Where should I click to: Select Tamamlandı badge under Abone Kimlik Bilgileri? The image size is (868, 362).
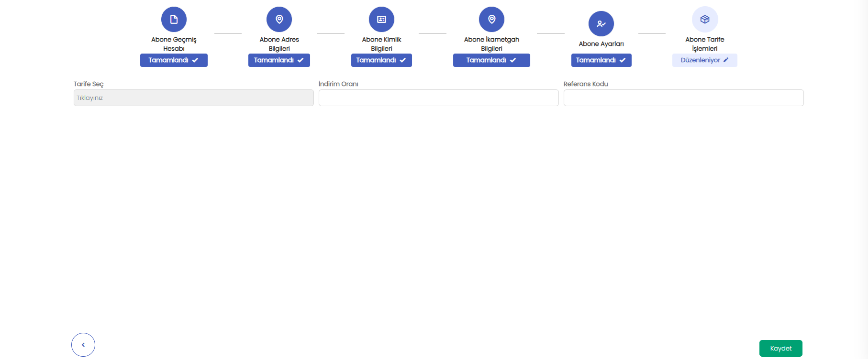381,60
